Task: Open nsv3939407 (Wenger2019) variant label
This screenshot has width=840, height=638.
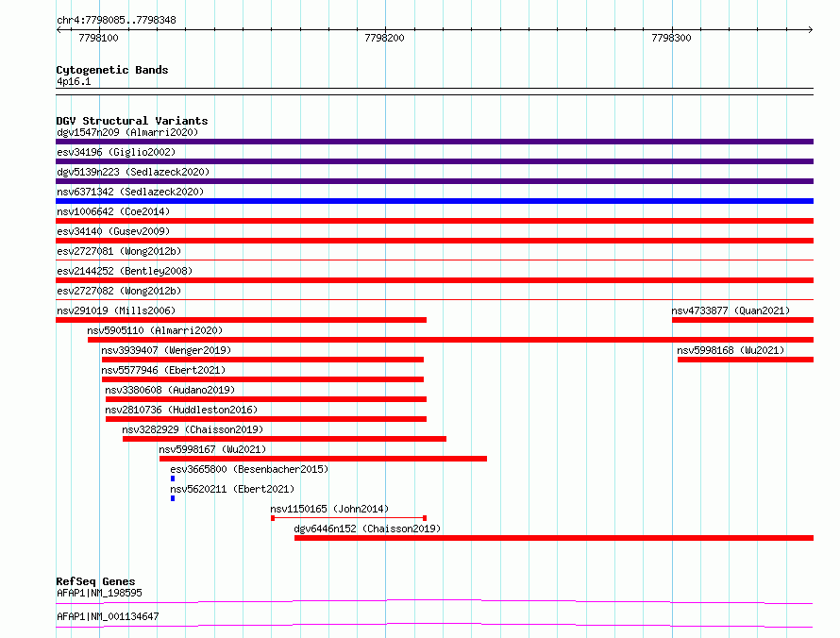Action: 166,350
